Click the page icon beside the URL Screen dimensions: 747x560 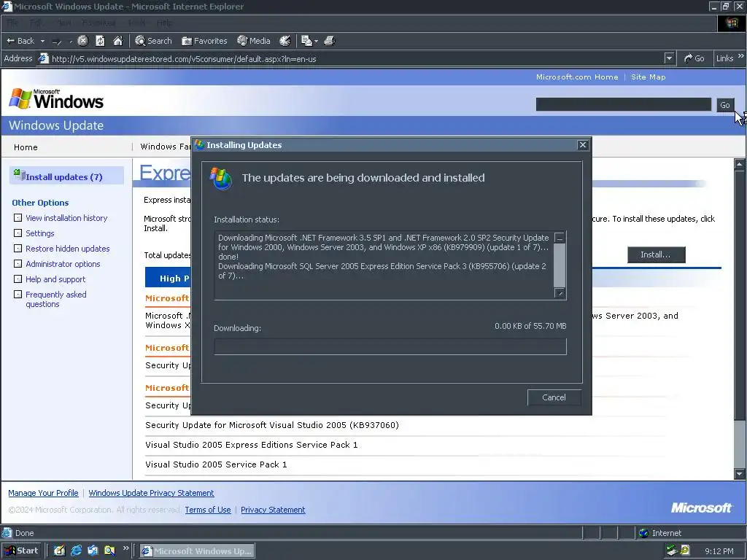44,58
